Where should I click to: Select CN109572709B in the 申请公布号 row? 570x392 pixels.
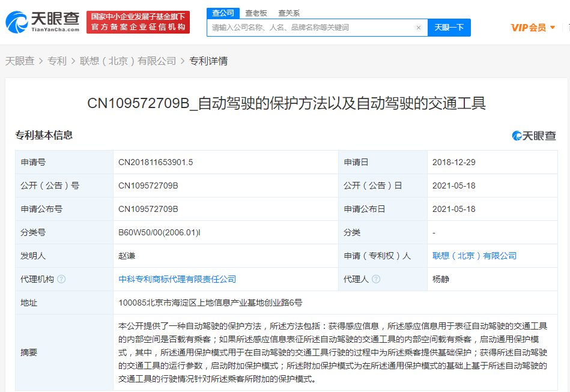tap(148, 210)
